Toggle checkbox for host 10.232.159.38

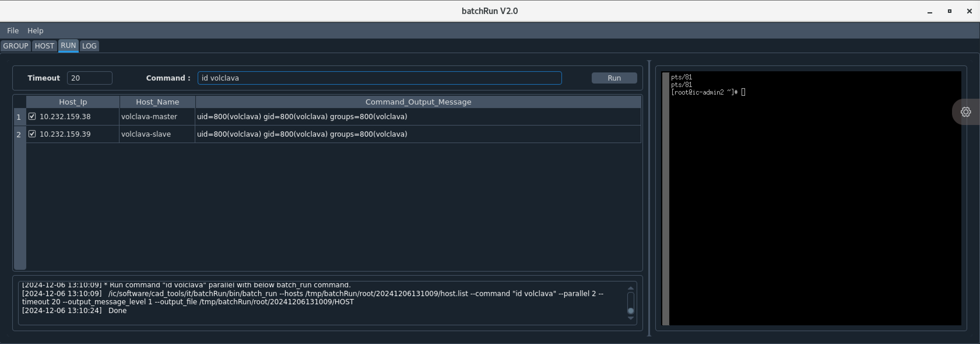32,116
